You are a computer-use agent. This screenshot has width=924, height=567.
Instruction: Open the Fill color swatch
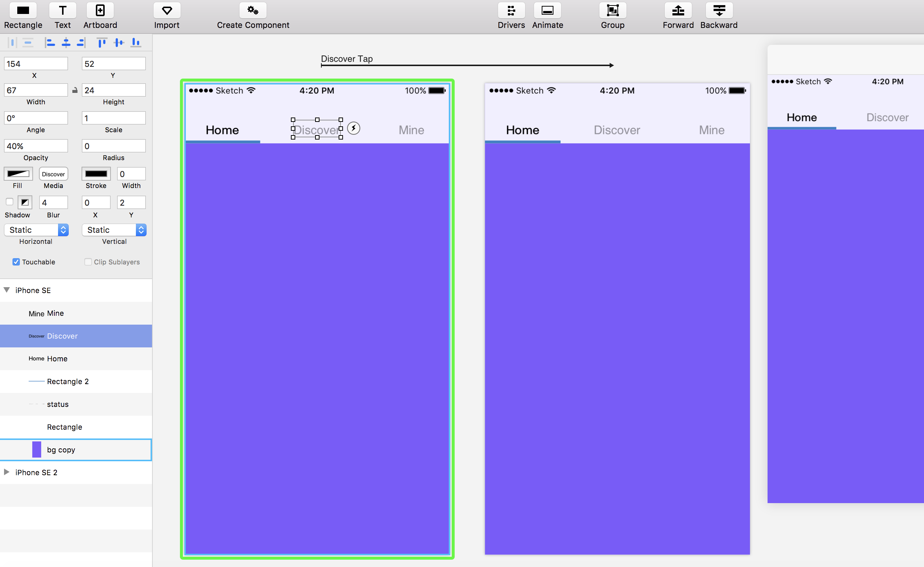tap(18, 174)
